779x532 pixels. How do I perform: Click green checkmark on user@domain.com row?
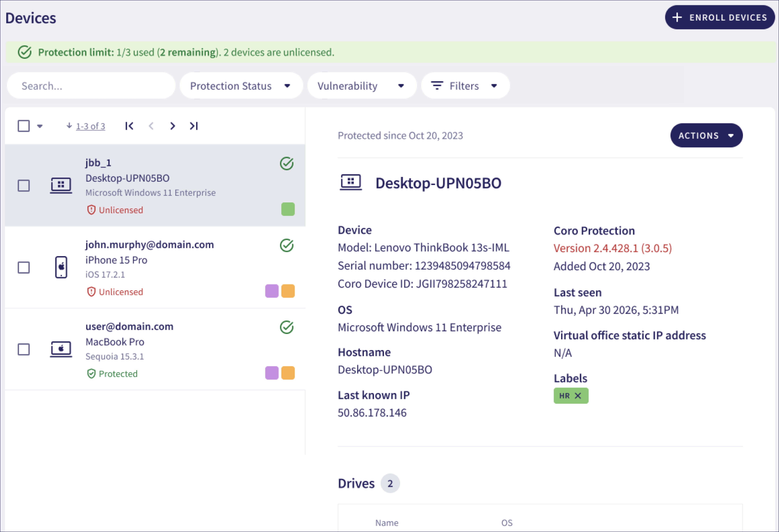pos(287,327)
